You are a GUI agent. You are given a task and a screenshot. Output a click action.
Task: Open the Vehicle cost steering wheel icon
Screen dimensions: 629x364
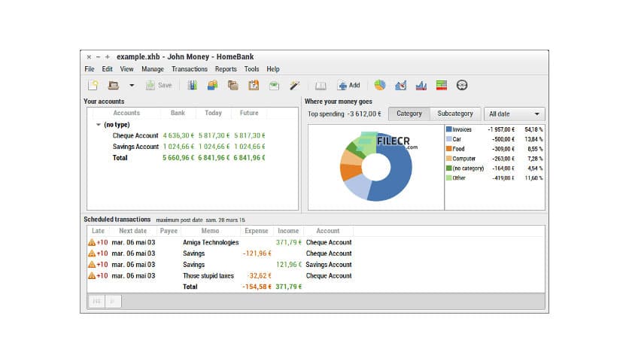(462, 85)
